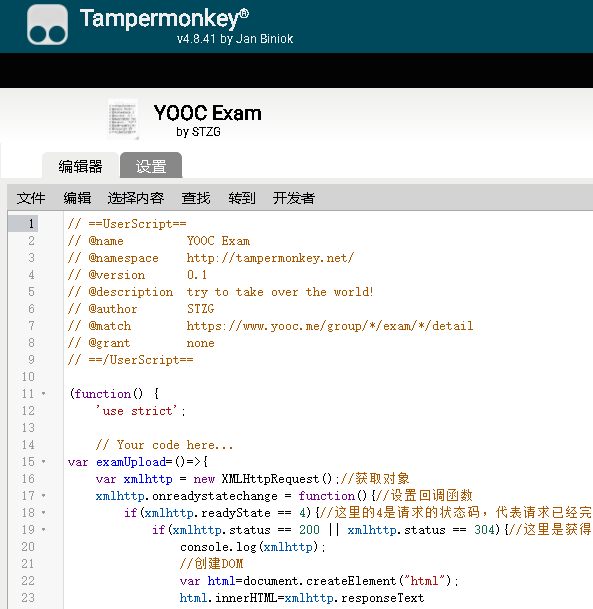Click the '// ==UserScript==' header line
The image size is (593, 609).
[127, 224]
